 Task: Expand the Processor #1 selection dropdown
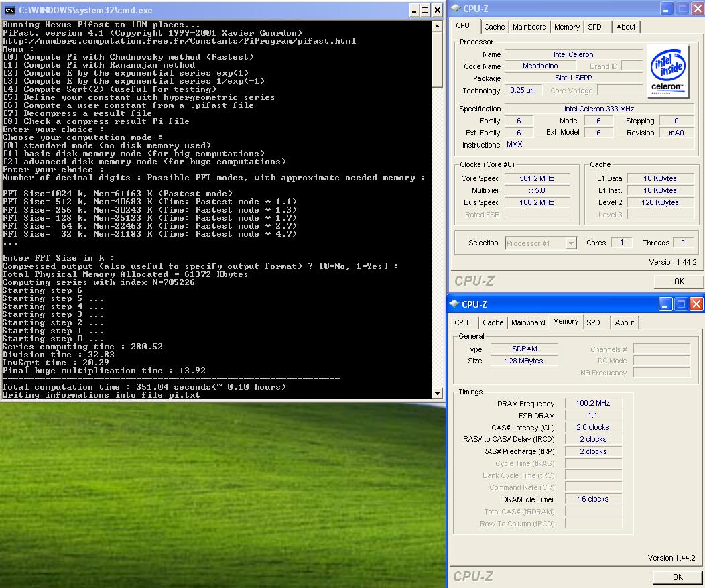tap(570, 243)
